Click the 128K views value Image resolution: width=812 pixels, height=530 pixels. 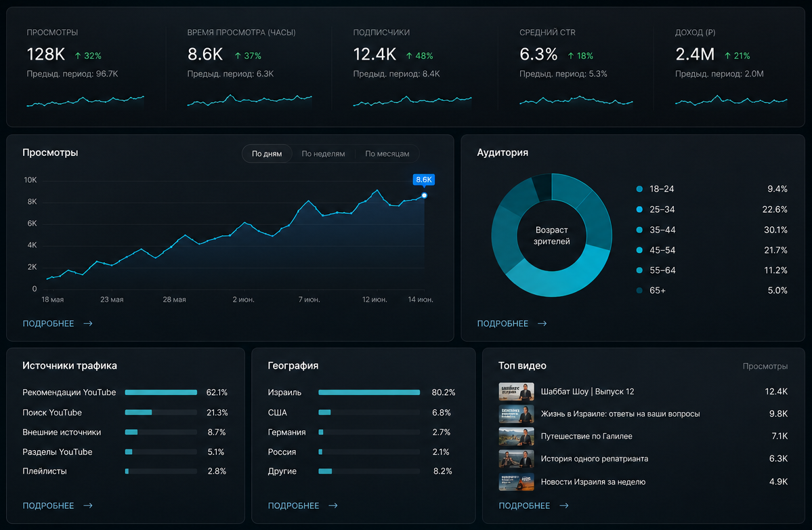point(45,54)
